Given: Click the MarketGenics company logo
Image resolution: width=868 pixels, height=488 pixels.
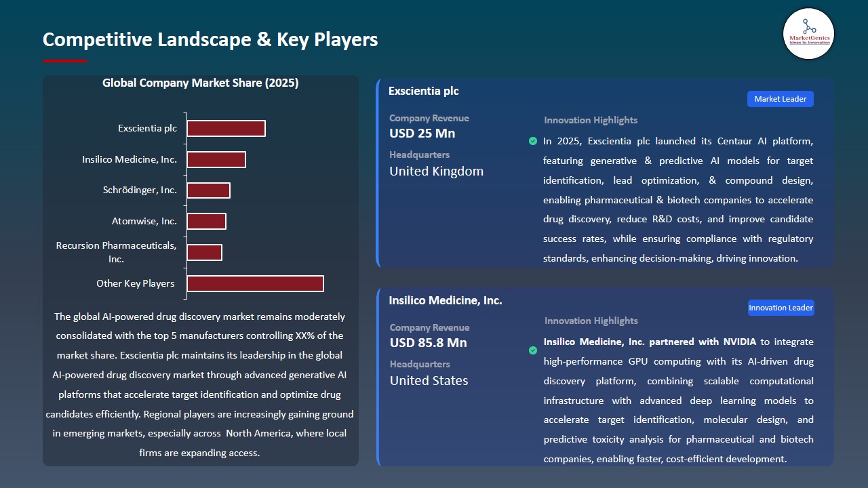Looking at the screenshot, I should [x=808, y=34].
